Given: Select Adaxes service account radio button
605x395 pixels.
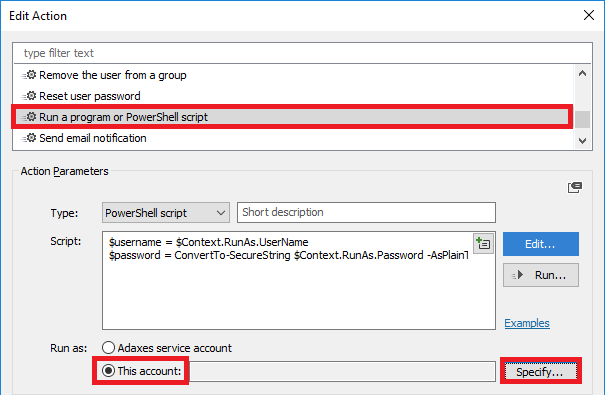Looking at the screenshot, I should click(108, 348).
